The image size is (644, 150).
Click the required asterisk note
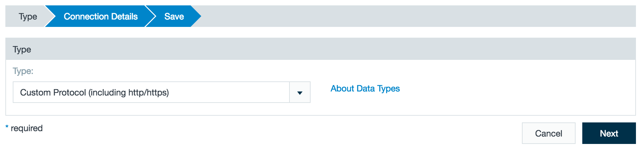tap(24, 128)
